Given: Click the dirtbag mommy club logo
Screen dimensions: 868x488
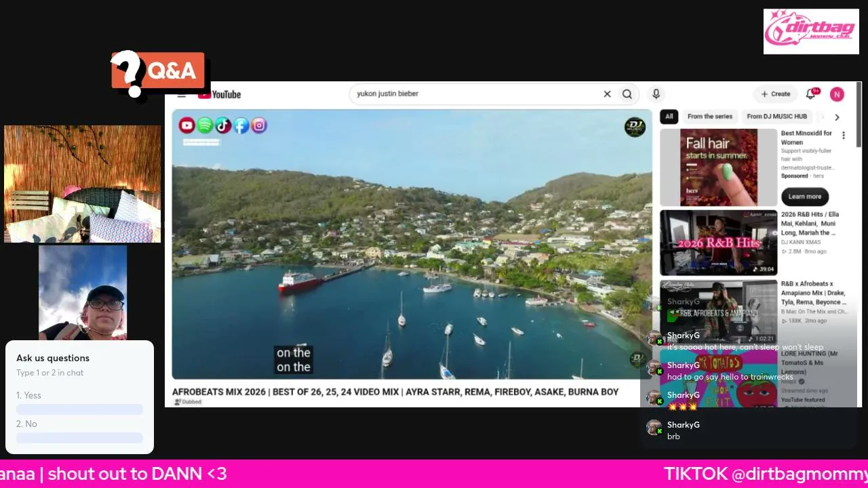Looking at the screenshot, I should [811, 31].
